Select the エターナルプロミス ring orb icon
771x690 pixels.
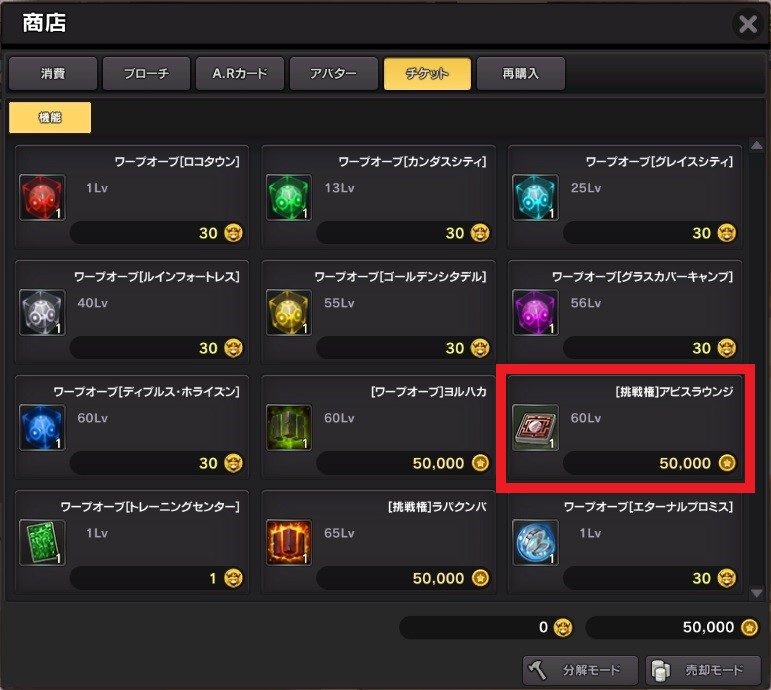tap(535, 542)
